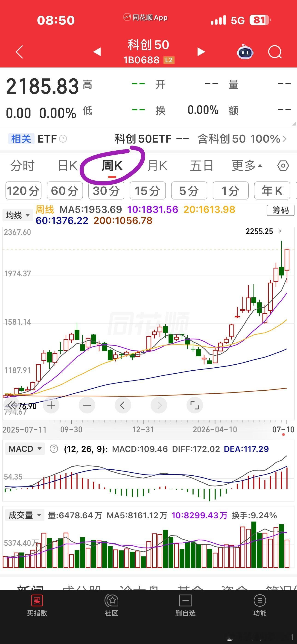Expand chart to fullscreen
297x644 pixels.
[195, 405]
